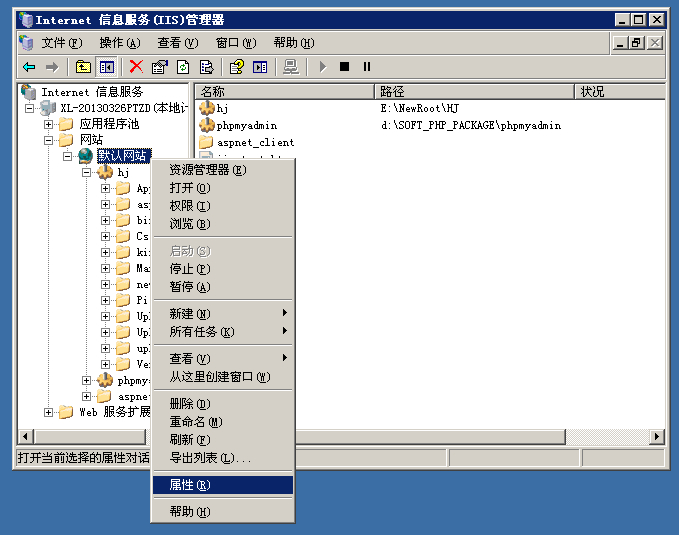Screen dimensions: 679x535
Task: Open the 查看(V) menu in menu bar
Action: pyautogui.click(x=178, y=43)
